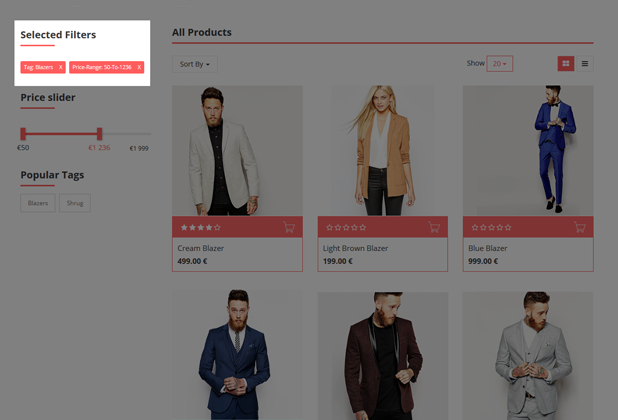Open the Light Brown Blazer title link
Screen dimensions: 618x420
coord(356,248)
